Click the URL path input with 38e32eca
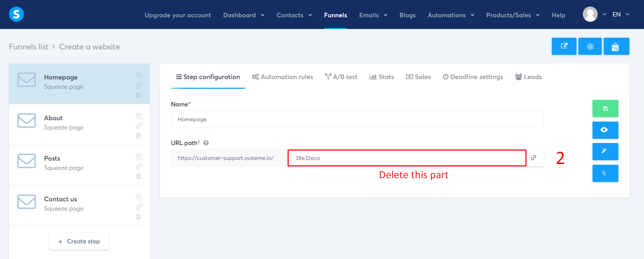 pyautogui.click(x=407, y=158)
